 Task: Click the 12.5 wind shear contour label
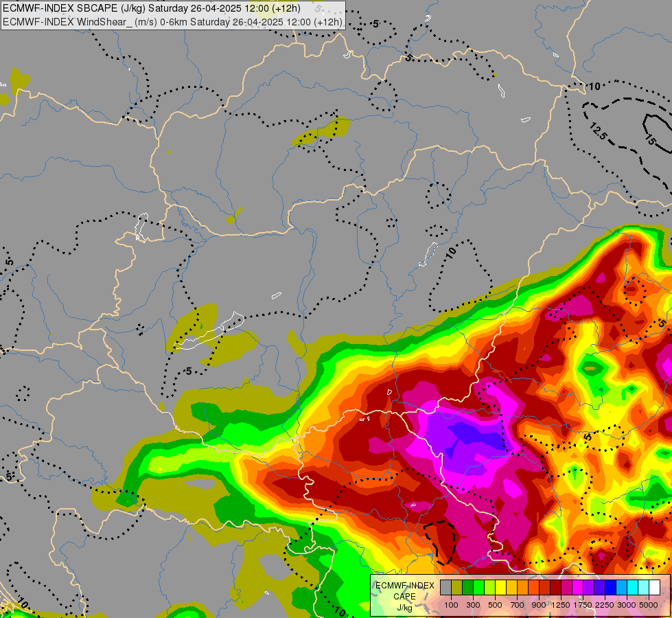599,130
